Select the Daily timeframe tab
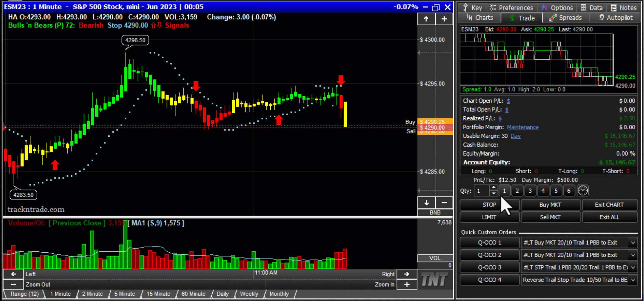The height and width of the screenshot is (301, 644). 223,294
